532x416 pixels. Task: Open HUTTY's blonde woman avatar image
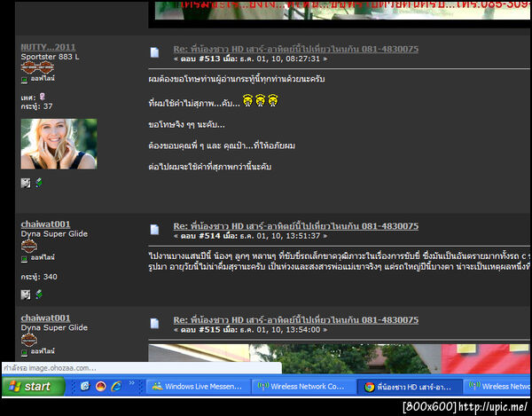point(59,144)
